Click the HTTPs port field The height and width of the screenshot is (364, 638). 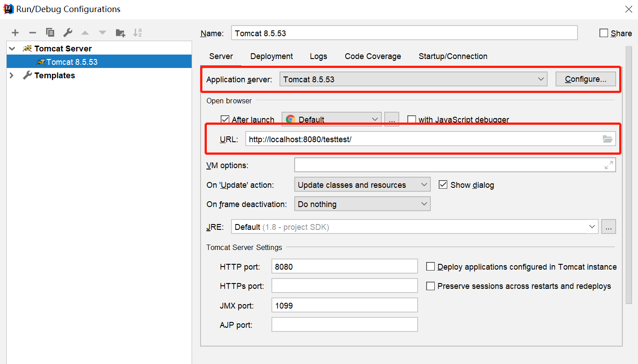344,286
